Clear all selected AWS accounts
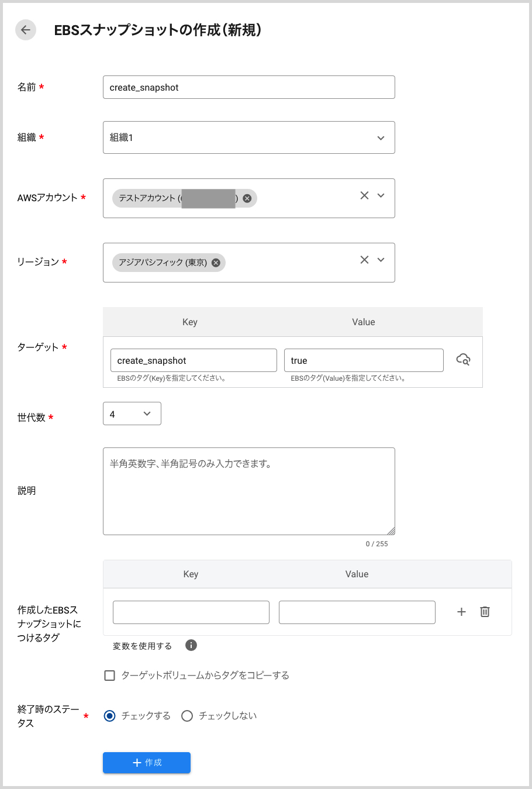The height and width of the screenshot is (789, 532). [364, 195]
